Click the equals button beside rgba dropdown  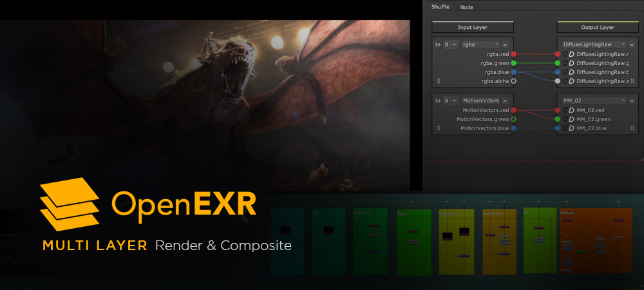point(505,44)
